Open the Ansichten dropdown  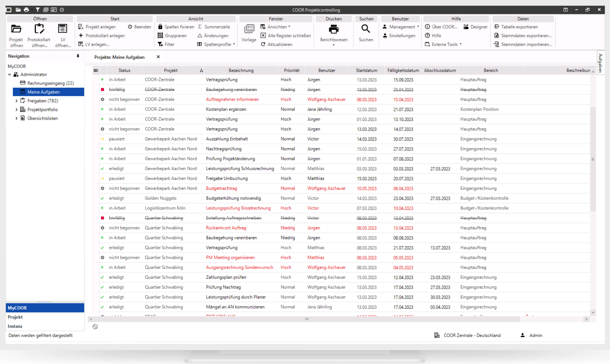(275, 27)
